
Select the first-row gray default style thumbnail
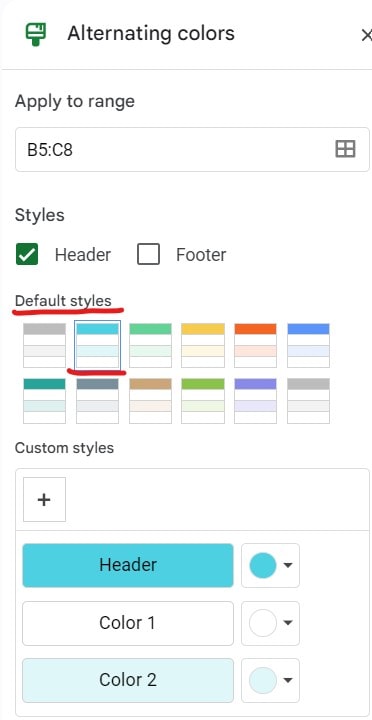coord(44,345)
